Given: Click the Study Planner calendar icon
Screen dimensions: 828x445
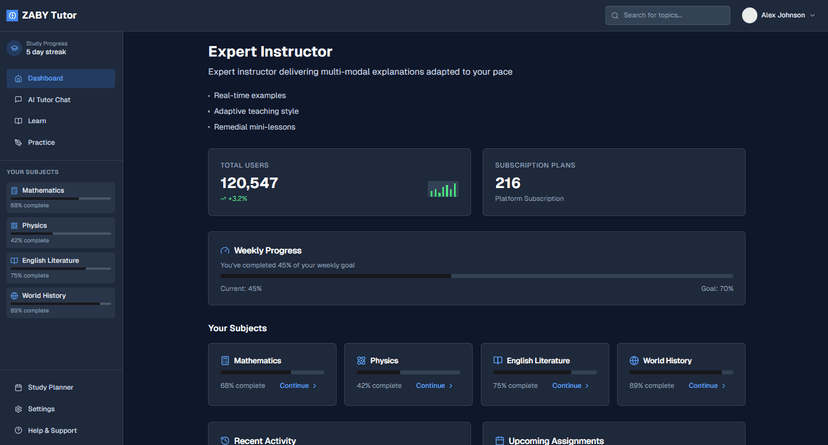Looking at the screenshot, I should 18,387.
